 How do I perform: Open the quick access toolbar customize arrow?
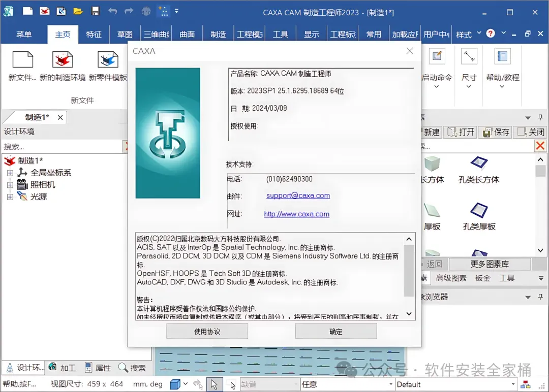pos(176,11)
